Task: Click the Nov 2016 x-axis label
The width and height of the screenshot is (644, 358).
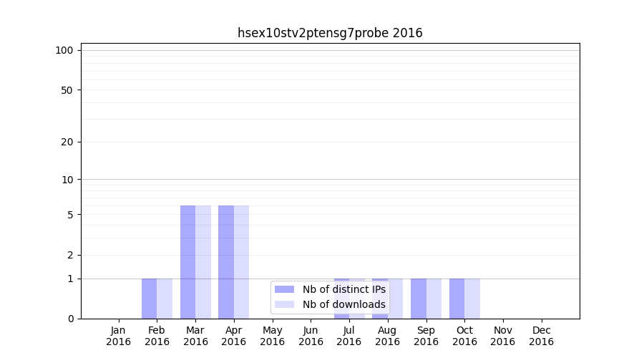Action: coord(503,336)
